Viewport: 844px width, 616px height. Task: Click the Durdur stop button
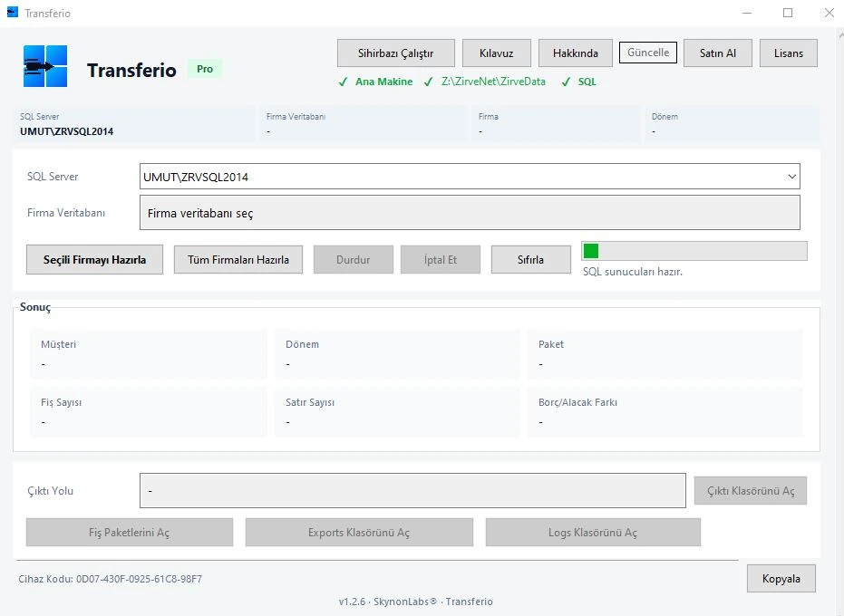(354, 259)
